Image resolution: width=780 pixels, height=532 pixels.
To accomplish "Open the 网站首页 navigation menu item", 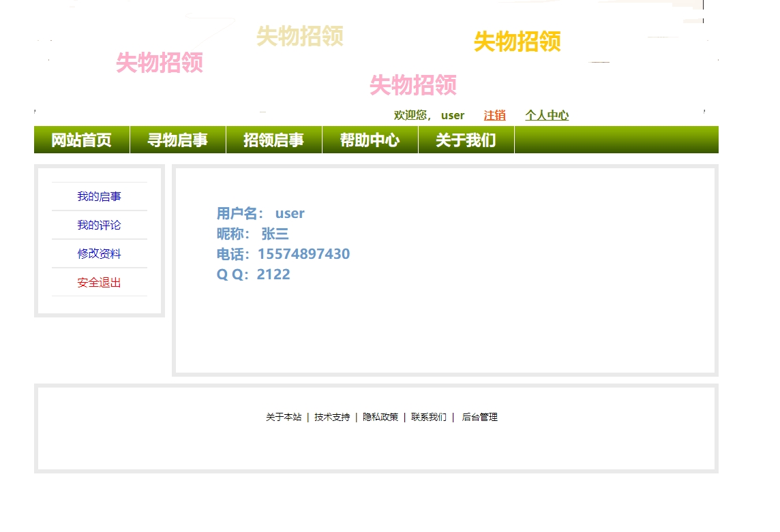I will [80, 139].
